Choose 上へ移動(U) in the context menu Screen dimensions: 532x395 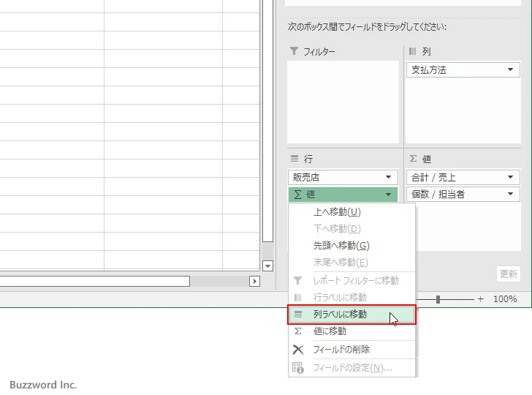click(x=351, y=212)
